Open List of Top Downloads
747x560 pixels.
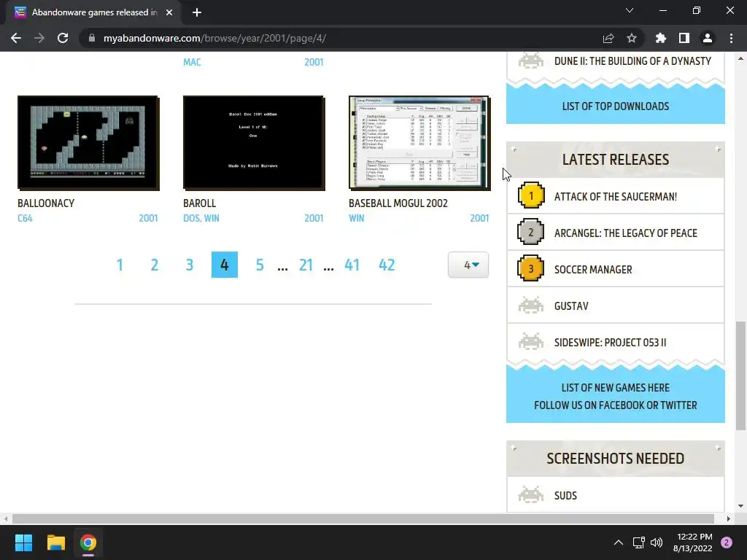pos(616,106)
